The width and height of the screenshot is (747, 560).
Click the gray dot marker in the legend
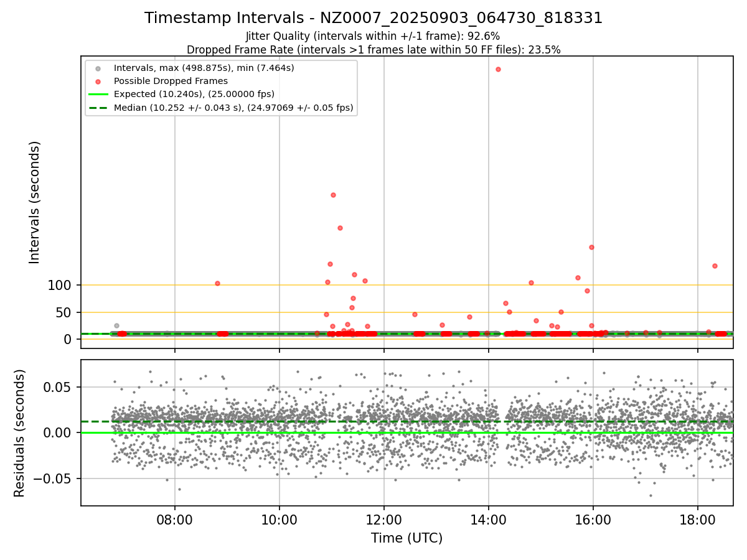(x=98, y=68)
